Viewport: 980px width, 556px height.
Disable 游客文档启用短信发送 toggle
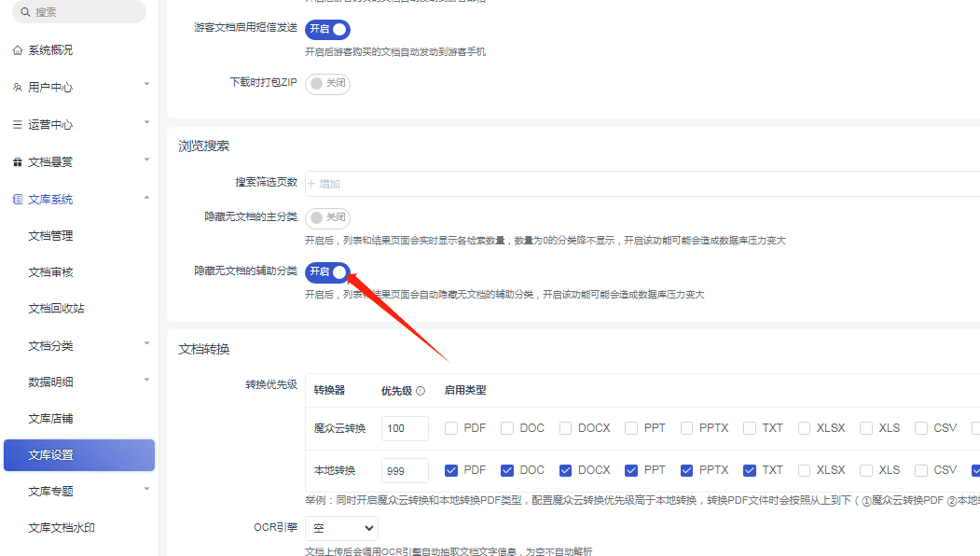pyautogui.click(x=327, y=29)
